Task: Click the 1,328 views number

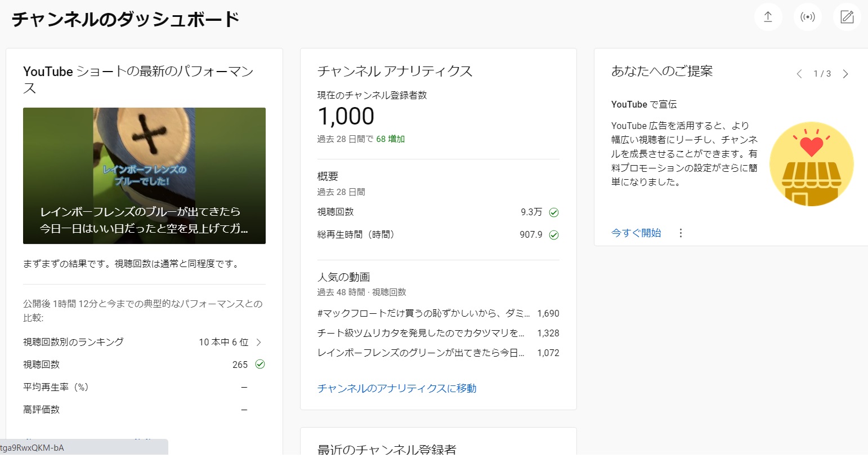Action: (548, 333)
